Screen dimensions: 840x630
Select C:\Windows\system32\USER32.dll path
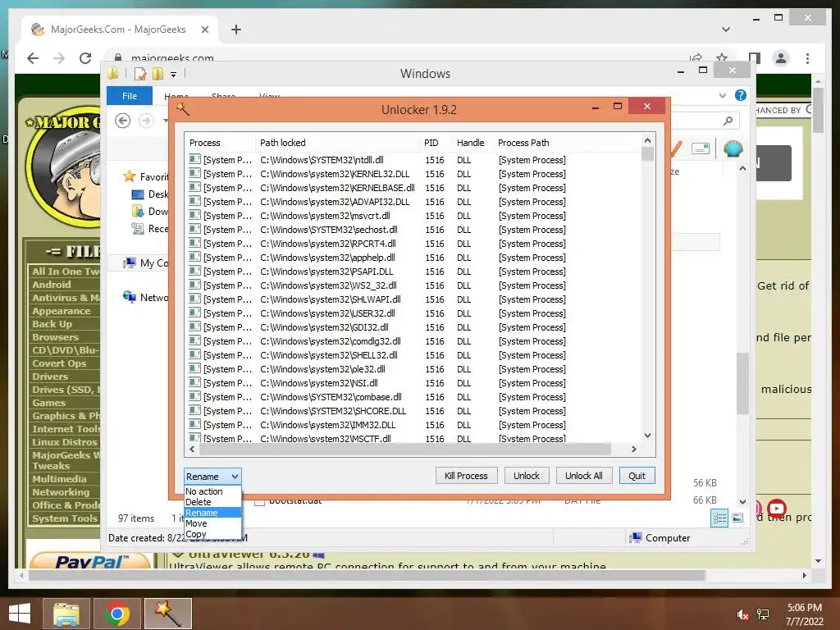(327, 313)
